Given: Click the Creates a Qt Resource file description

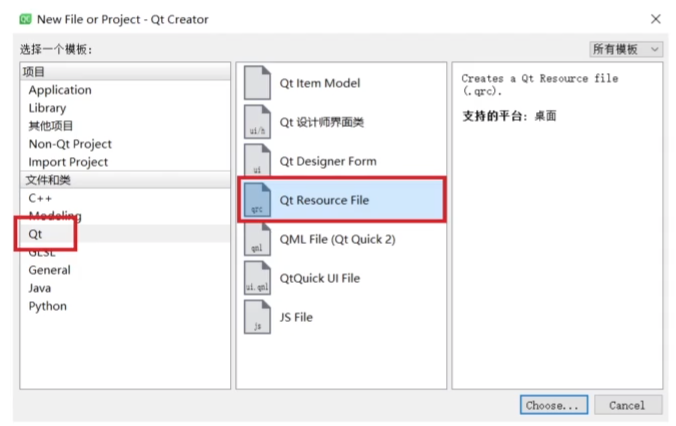Looking at the screenshot, I should tap(539, 85).
